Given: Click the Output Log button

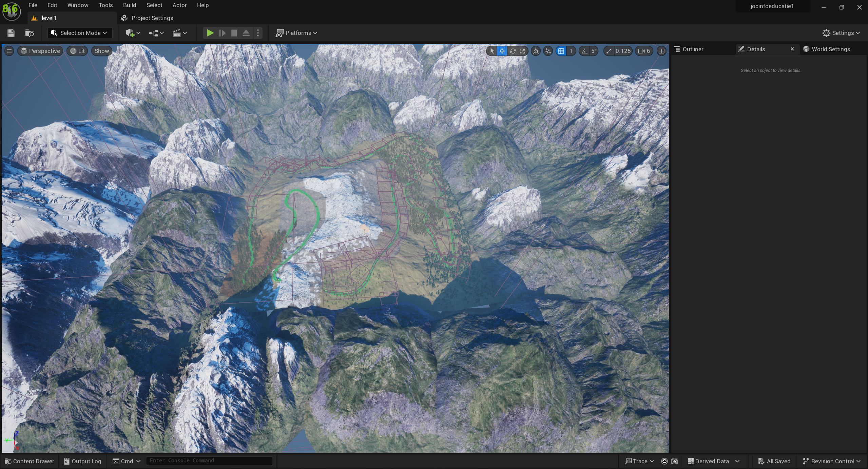Looking at the screenshot, I should 83,461.
